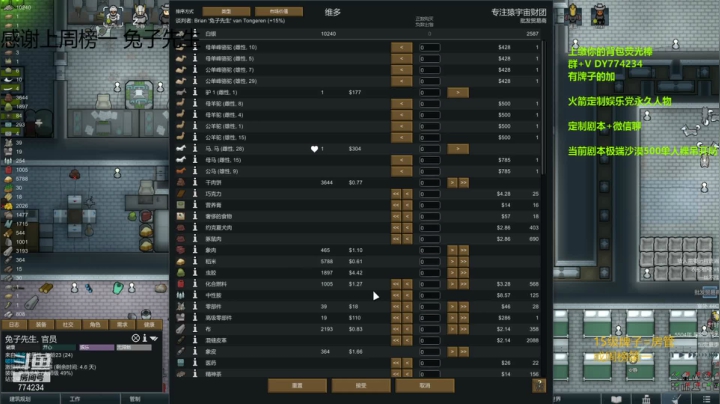Sell one rice with > button
This screenshot has width=720, height=404.
click(x=452, y=261)
